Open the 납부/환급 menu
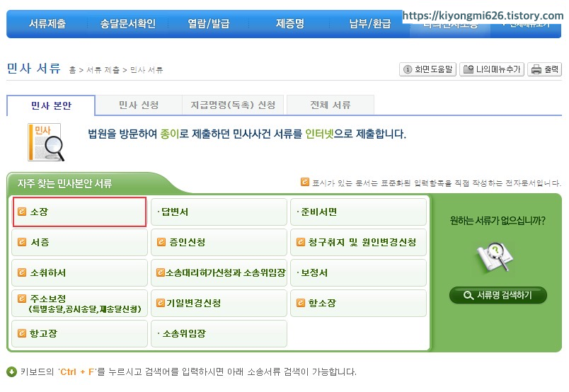 (369, 24)
